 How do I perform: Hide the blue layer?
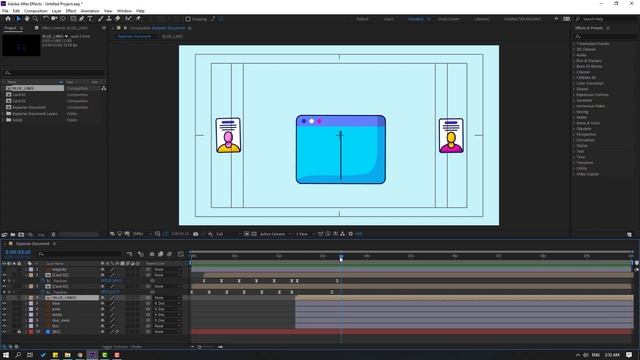4,303
